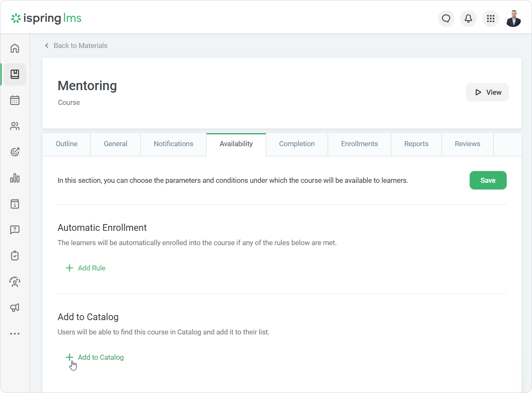
Task: Open the user profile avatar menu
Action: coord(513,19)
